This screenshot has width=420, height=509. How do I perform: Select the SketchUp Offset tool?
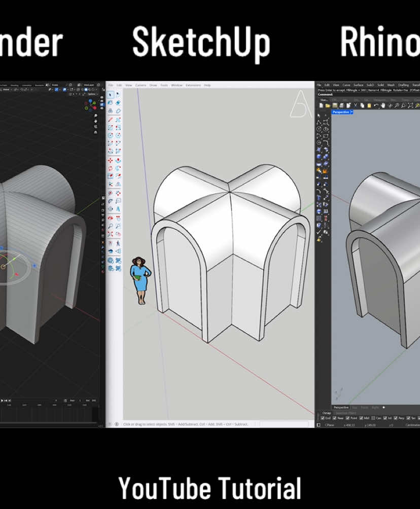[x=118, y=176]
